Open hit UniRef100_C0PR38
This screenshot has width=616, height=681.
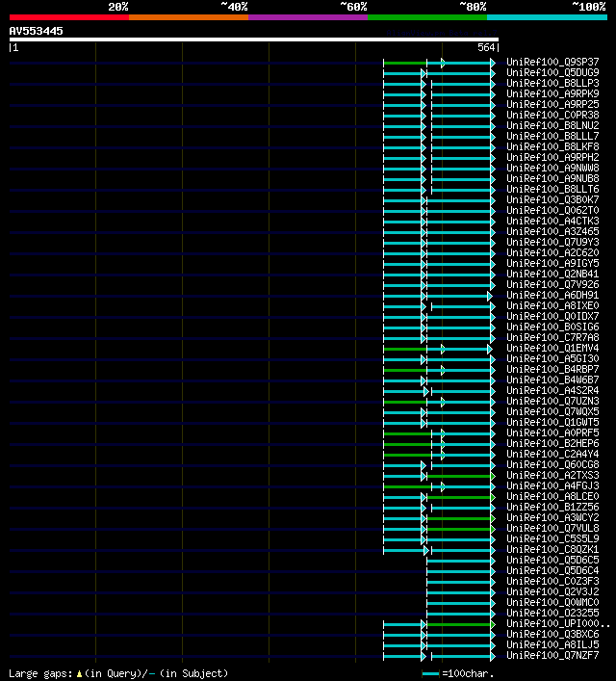pos(552,115)
